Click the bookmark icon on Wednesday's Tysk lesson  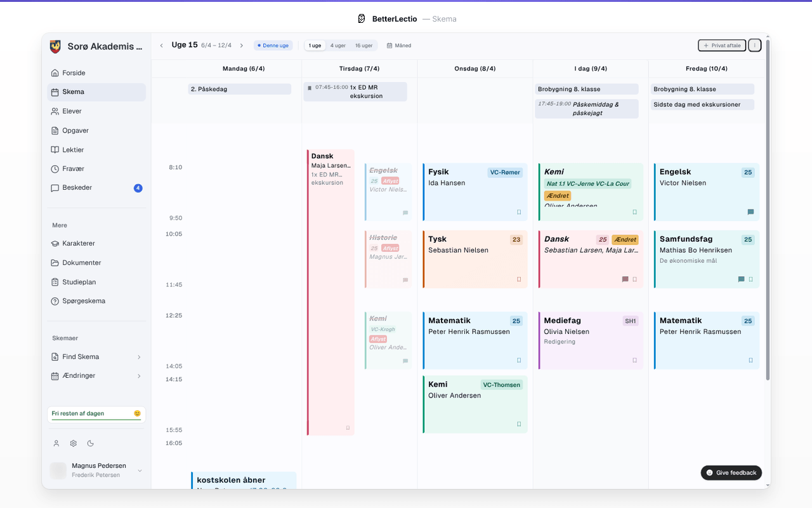point(519,279)
